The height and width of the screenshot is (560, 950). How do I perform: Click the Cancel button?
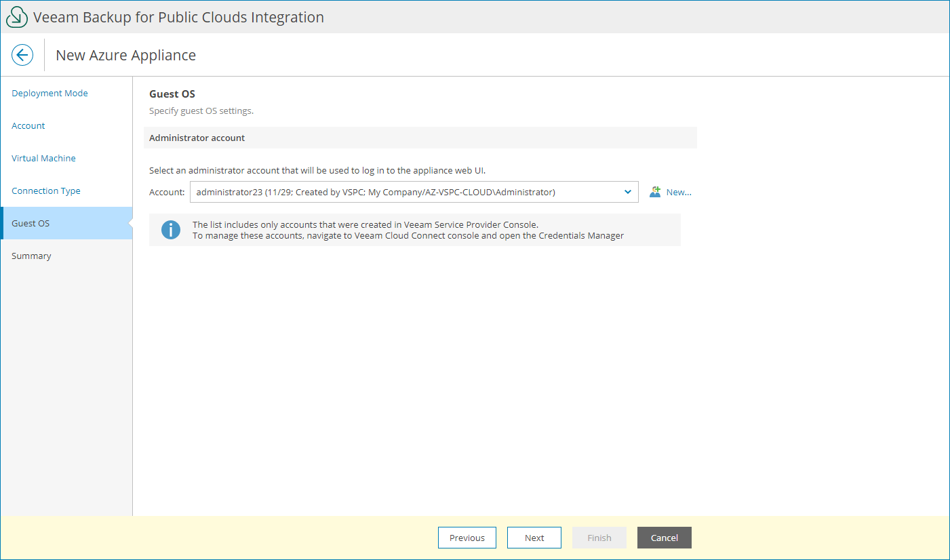click(664, 538)
